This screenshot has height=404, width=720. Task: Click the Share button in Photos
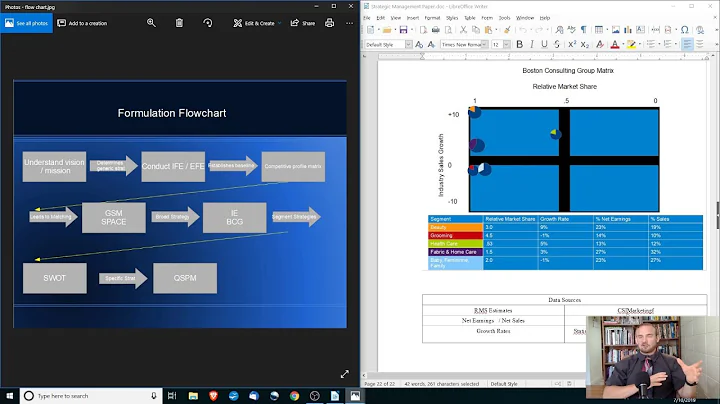pyautogui.click(x=303, y=23)
